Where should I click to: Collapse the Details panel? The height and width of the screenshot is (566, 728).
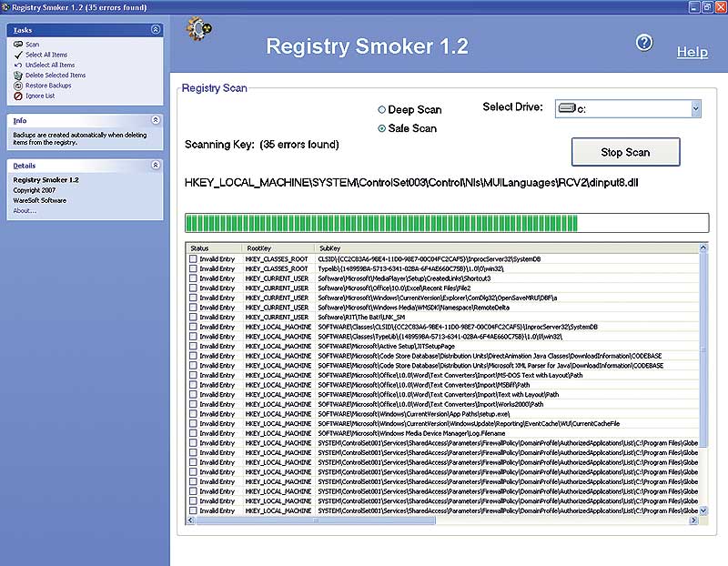click(x=156, y=166)
